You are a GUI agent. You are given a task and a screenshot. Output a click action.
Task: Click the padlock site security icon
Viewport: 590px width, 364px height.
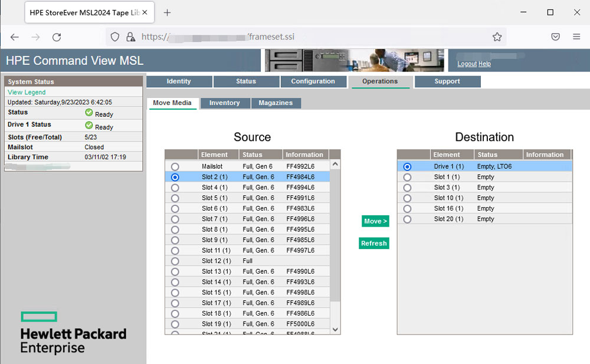coord(130,37)
